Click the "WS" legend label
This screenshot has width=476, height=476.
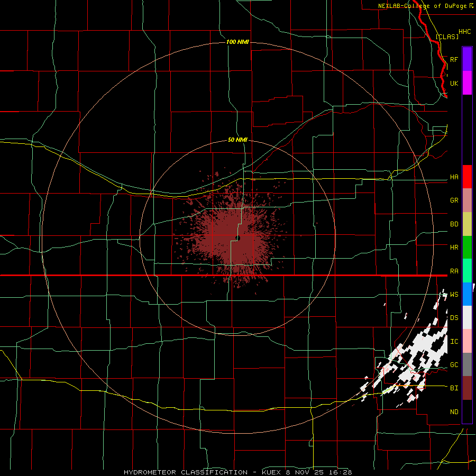coord(454,295)
